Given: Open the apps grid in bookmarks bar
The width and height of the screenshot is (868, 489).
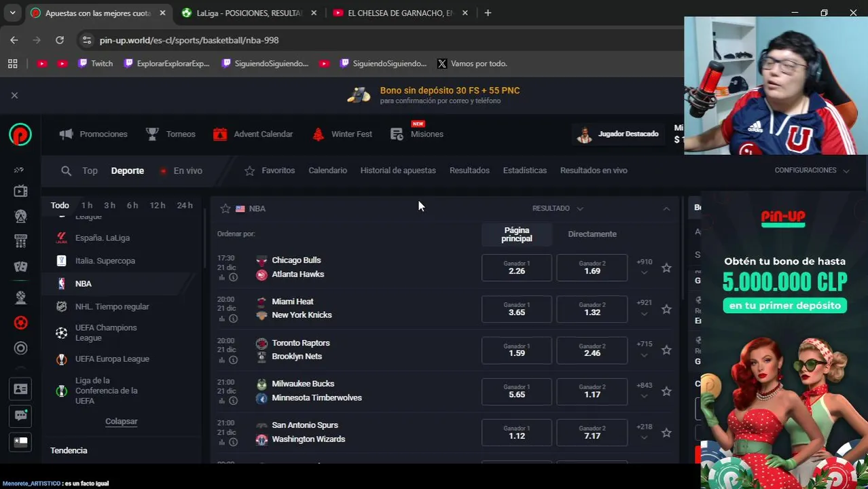Looking at the screenshot, I should click(12, 63).
